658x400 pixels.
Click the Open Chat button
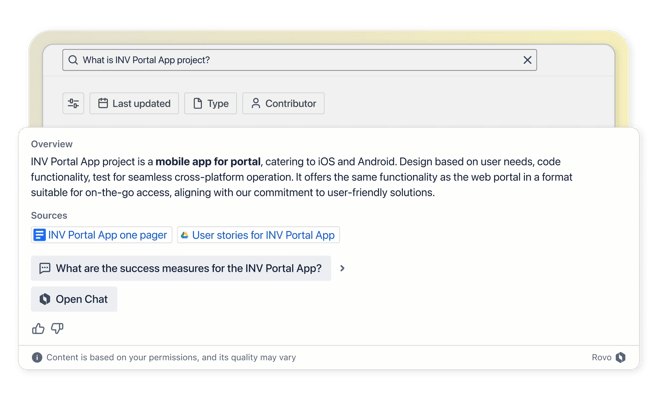coord(74,299)
